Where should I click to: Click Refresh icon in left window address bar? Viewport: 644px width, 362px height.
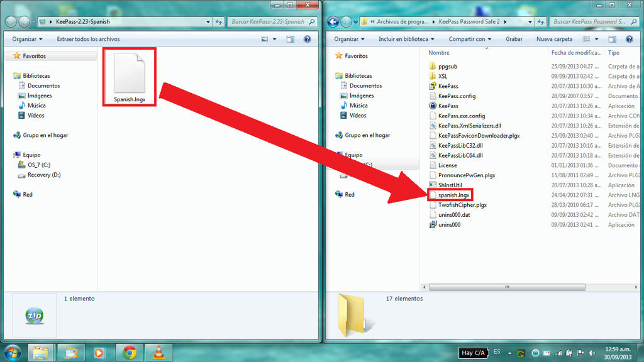(x=219, y=22)
